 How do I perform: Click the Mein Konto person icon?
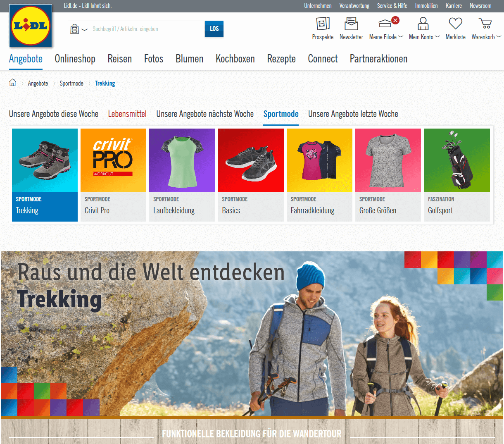[x=423, y=24]
